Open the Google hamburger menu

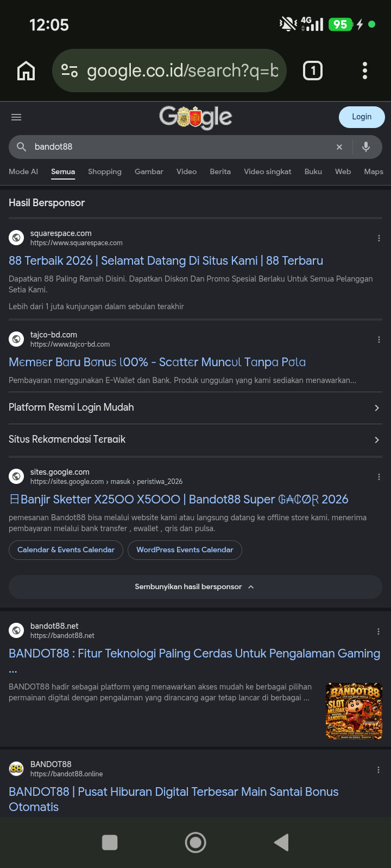point(16,117)
